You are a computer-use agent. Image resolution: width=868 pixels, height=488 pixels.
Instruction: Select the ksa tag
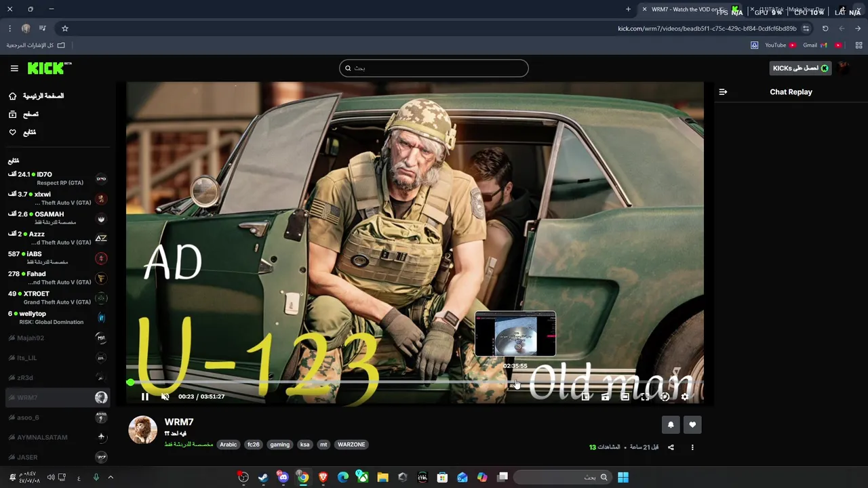pyautogui.click(x=304, y=445)
